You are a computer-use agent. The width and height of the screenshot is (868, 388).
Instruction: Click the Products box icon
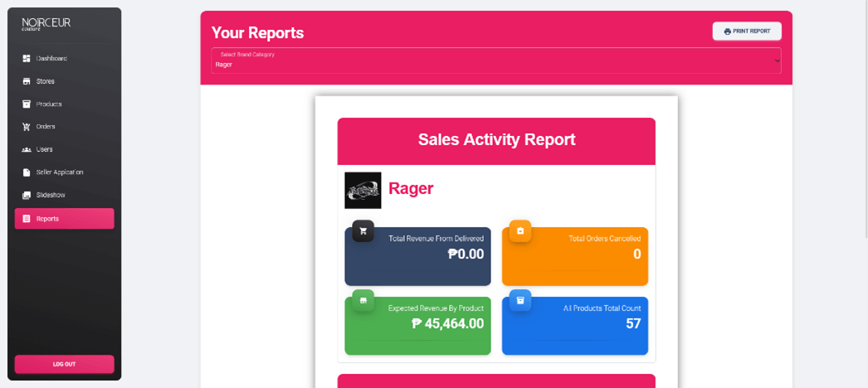pos(27,104)
